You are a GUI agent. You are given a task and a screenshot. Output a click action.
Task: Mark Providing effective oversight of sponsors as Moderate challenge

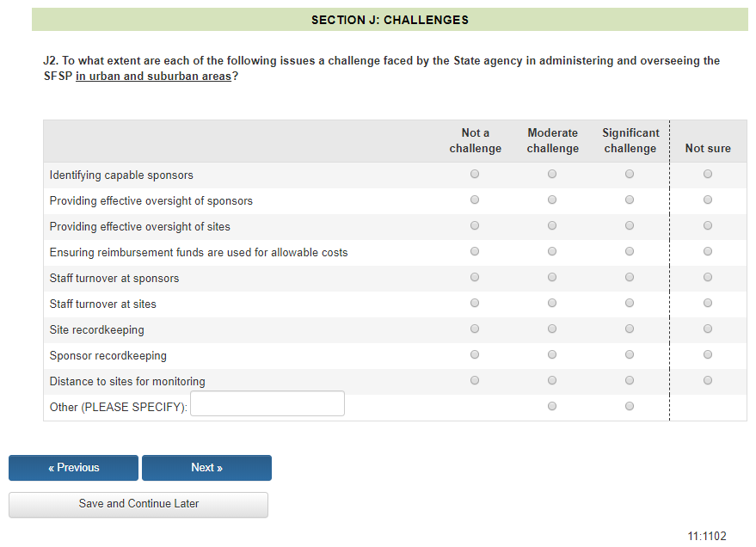pyautogui.click(x=552, y=200)
